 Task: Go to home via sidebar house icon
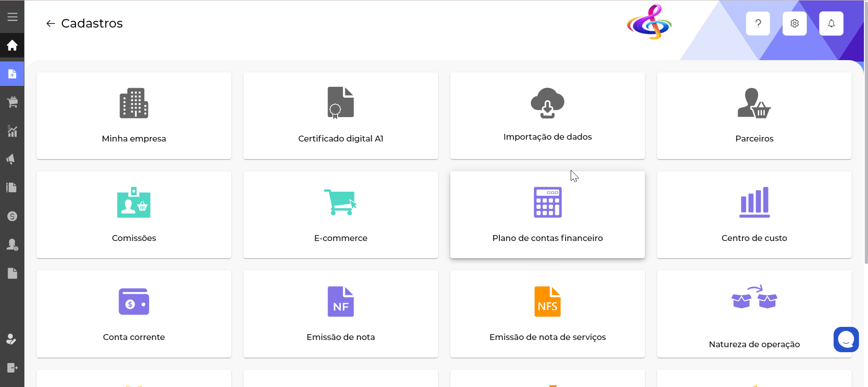[12, 45]
